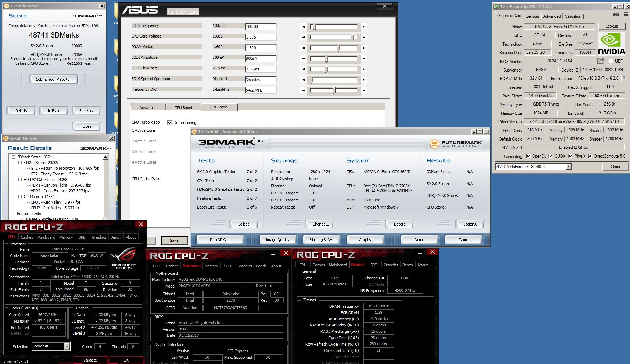
Task: Decrease DRAM Voltage with left arrow
Action: (303, 48)
